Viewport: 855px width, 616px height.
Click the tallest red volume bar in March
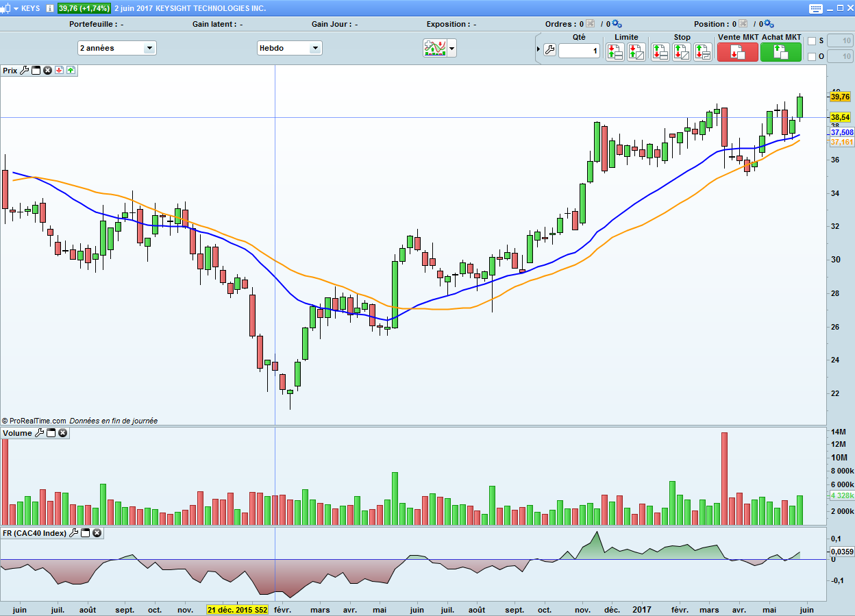[724, 479]
